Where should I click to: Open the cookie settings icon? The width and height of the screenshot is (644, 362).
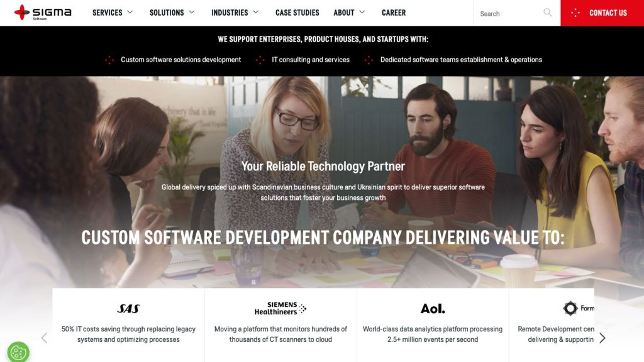click(18, 352)
